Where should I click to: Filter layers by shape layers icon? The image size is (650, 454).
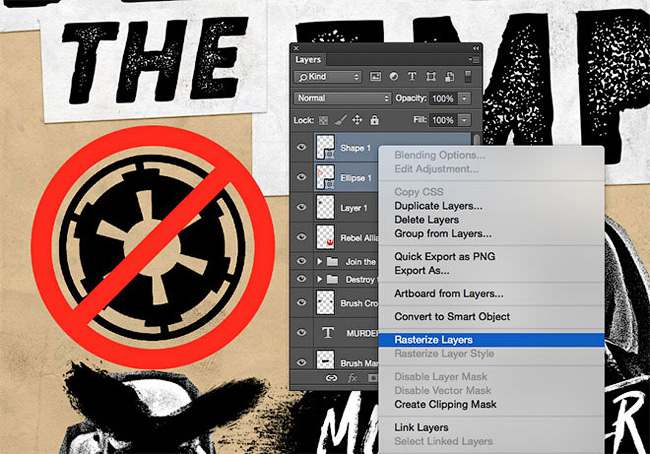coord(431,77)
